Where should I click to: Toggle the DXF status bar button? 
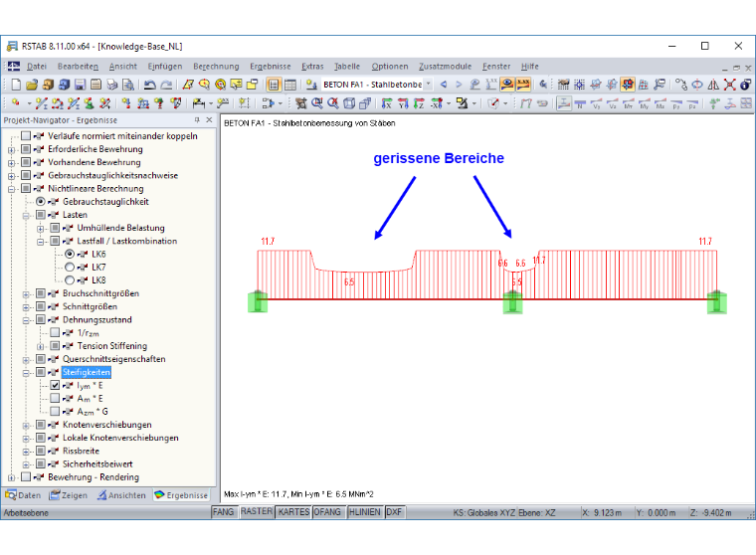click(x=394, y=512)
